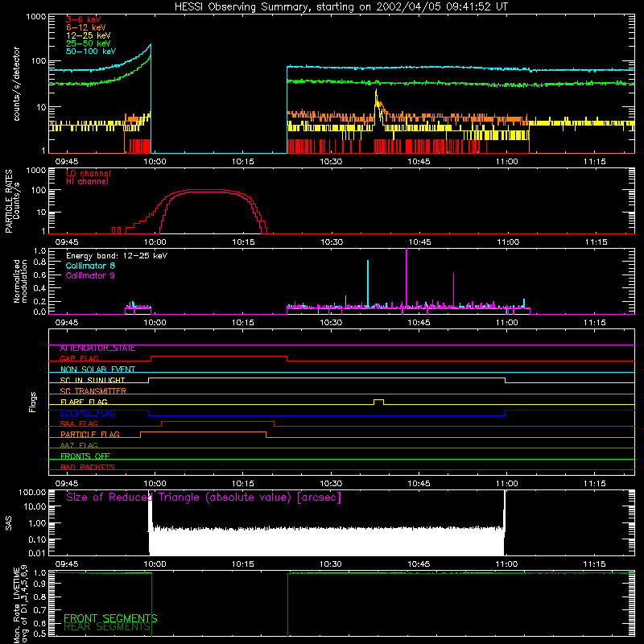Viewport: 644px width, 644px height.
Task: Click the ATTENUATOR_STATE flag label
Action: pyautogui.click(x=97, y=349)
